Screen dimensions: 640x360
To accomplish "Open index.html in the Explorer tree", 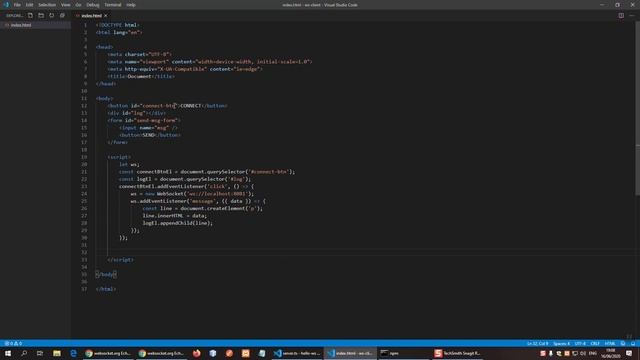I will coord(35,25).
